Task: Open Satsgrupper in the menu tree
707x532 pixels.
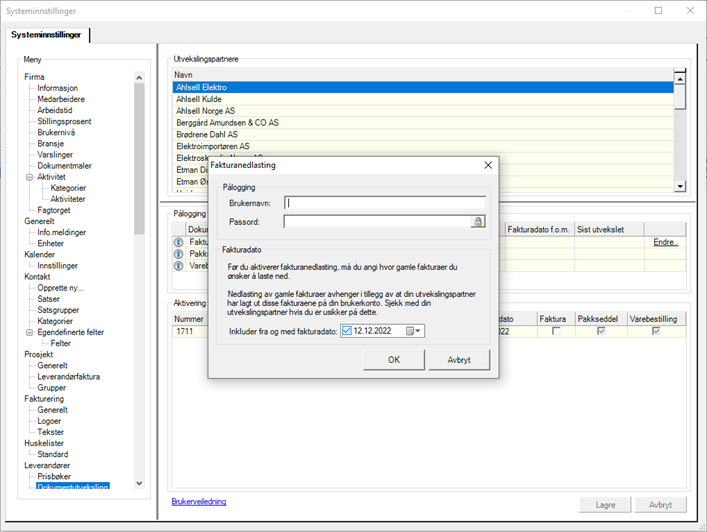Action: pyautogui.click(x=58, y=310)
